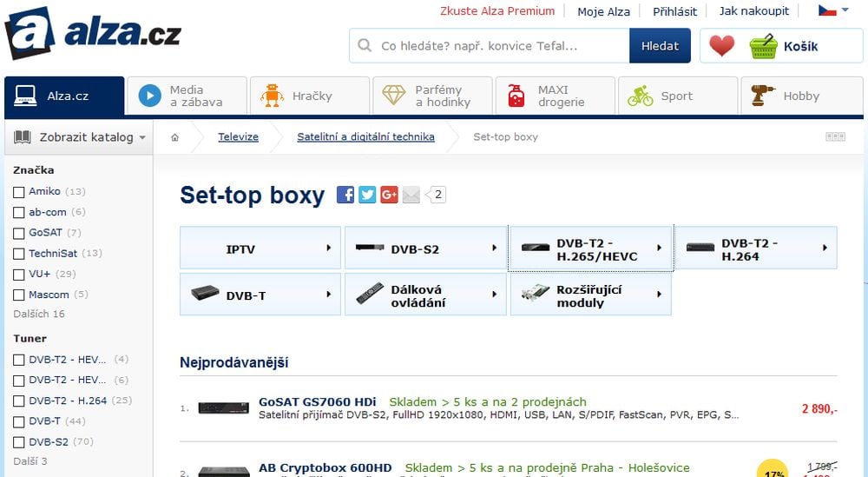Check the Mascom brand filter
The width and height of the screenshot is (868, 477).
point(19,295)
